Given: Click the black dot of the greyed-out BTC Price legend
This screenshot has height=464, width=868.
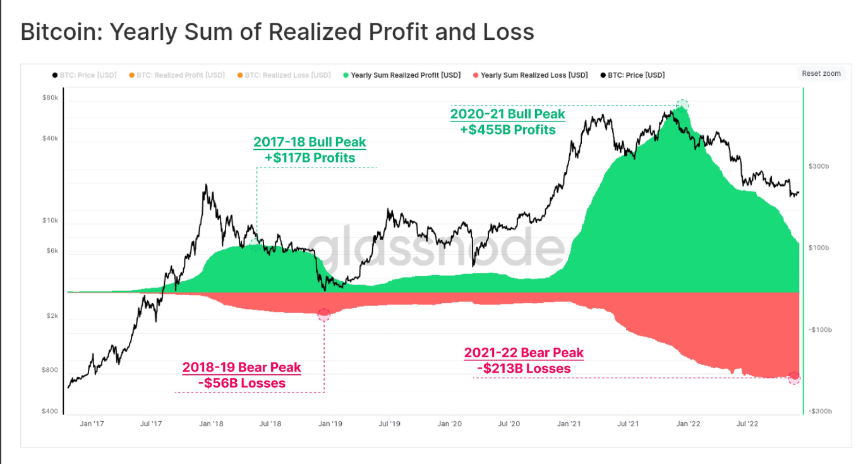Looking at the screenshot, I should [55, 75].
